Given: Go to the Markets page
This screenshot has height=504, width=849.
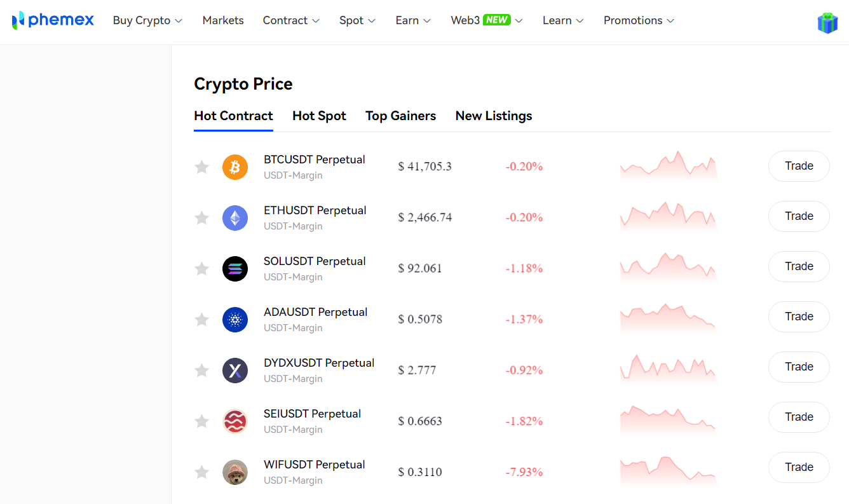Looking at the screenshot, I should pos(223,20).
